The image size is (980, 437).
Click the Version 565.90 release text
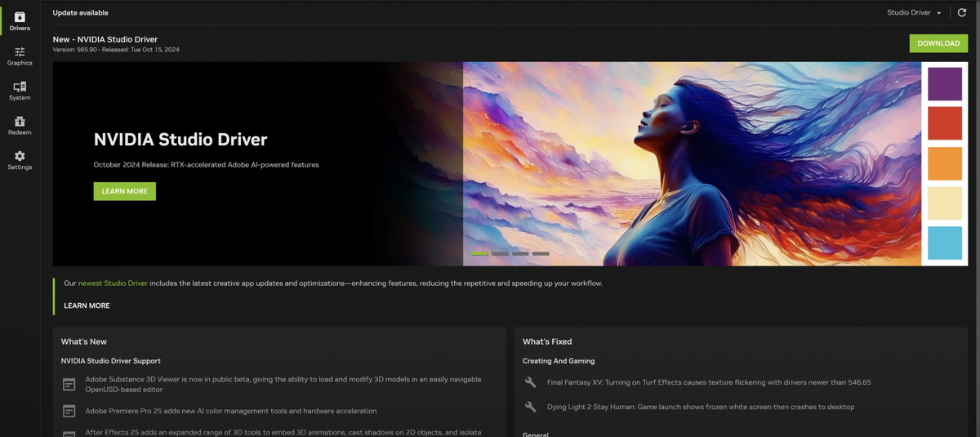click(116, 50)
